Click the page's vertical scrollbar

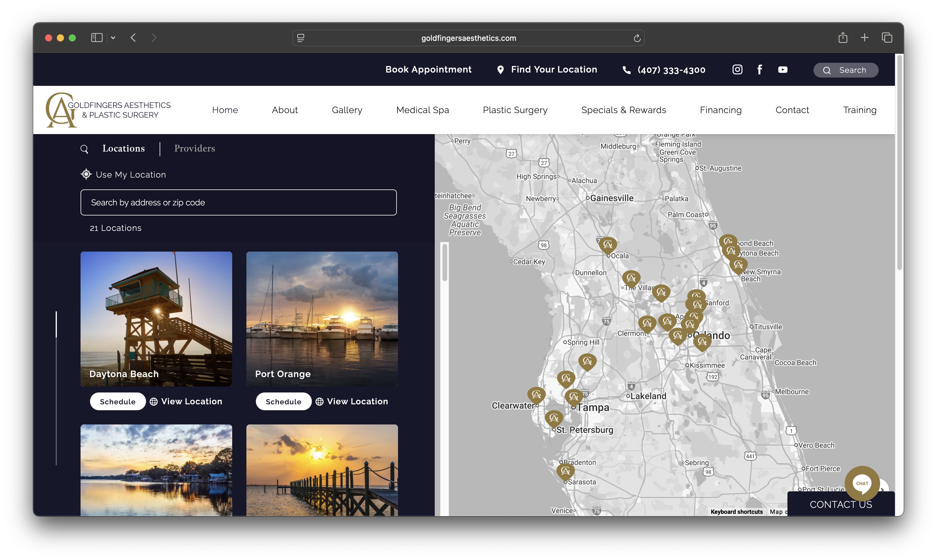[899, 162]
